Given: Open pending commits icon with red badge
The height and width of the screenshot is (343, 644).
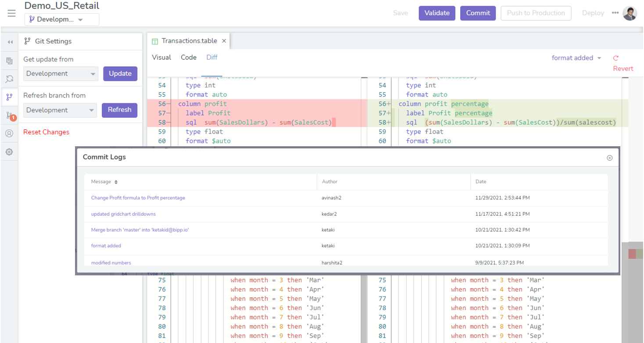Looking at the screenshot, I should click(9, 115).
